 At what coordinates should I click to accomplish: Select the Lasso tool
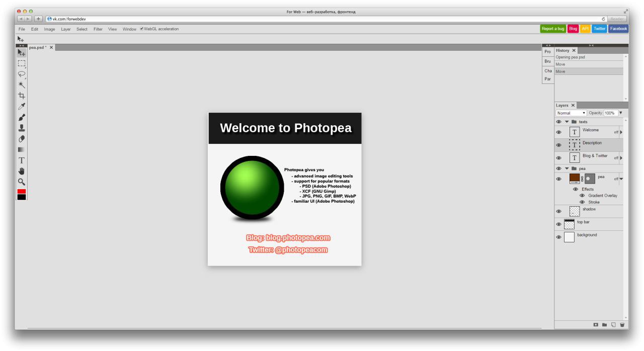22,74
